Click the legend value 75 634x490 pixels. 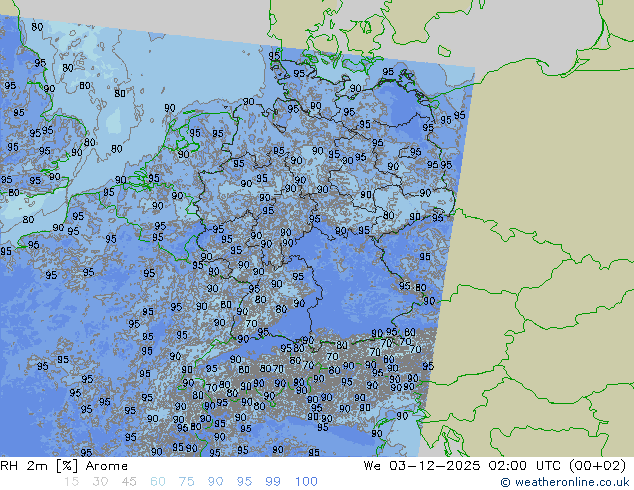pyautogui.click(x=186, y=482)
